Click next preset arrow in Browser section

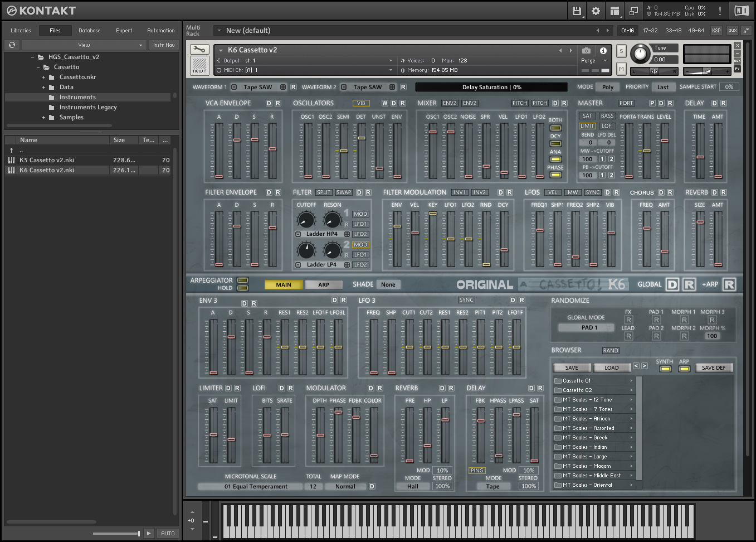coord(645,366)
